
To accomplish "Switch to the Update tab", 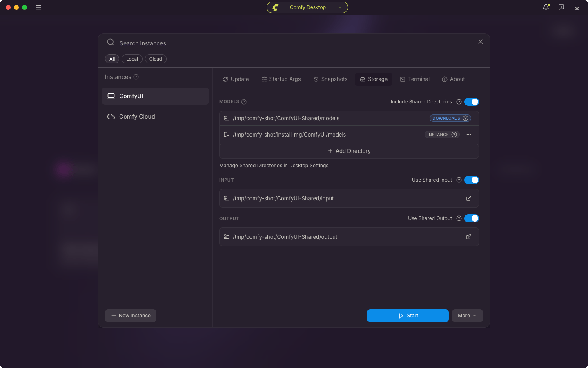I will coord(236,79).
